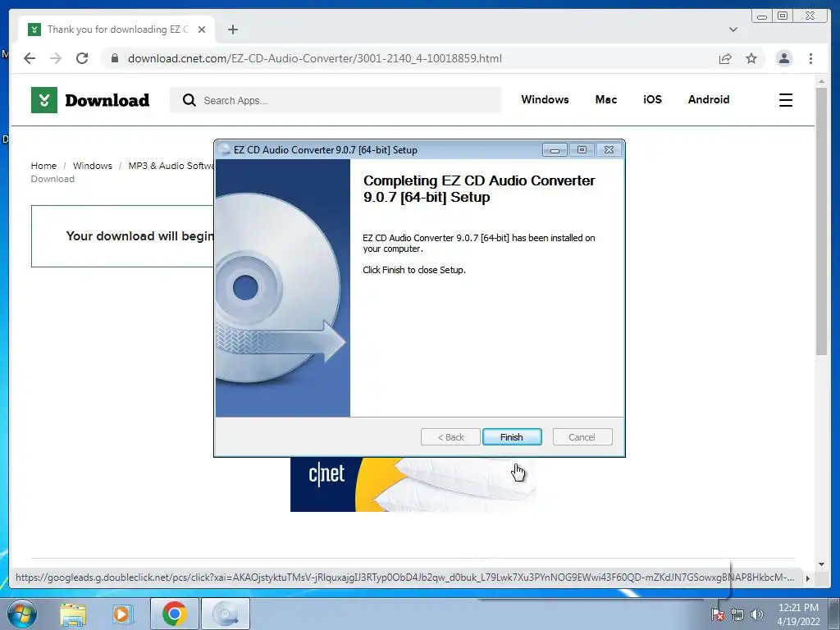
Task: Follow the Windows breadcrumb link
Action: [x=92, y=166]
